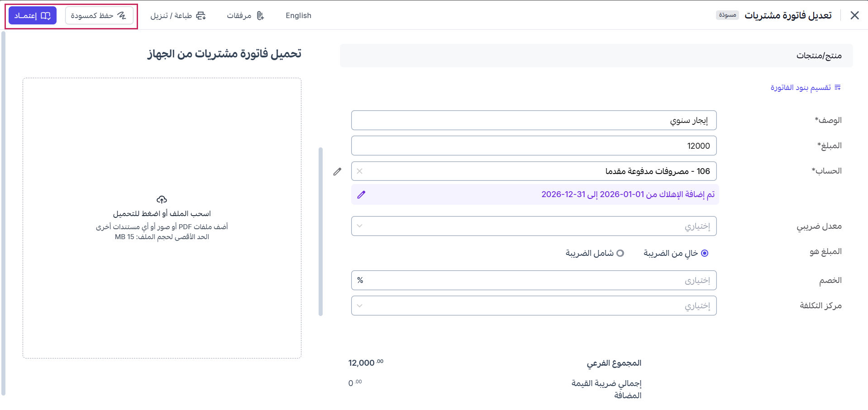Click the split invoice lines icon
Image resolution: width=868 pixels, height=410 pixels.
coord(838,87)
